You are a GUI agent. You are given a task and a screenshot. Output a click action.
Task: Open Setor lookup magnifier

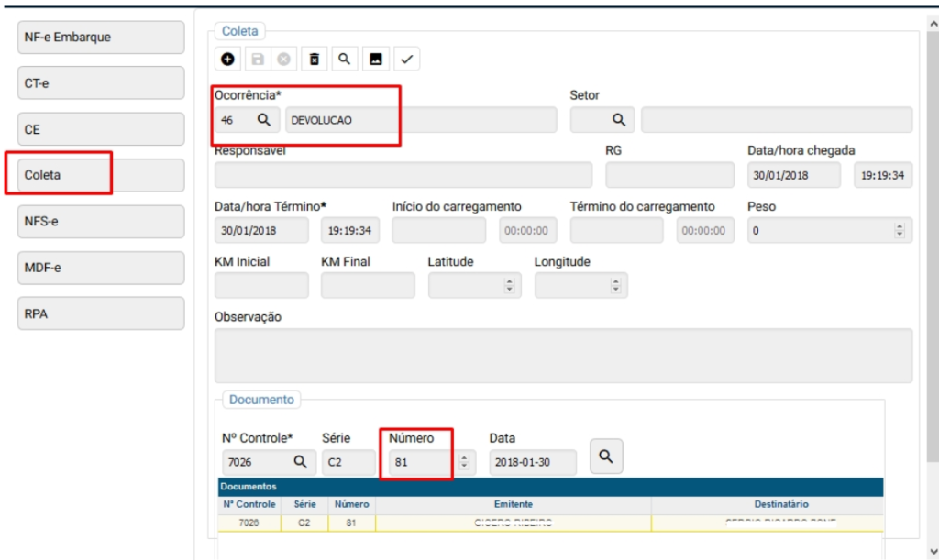pyautogui.click(x=619, y=120)
